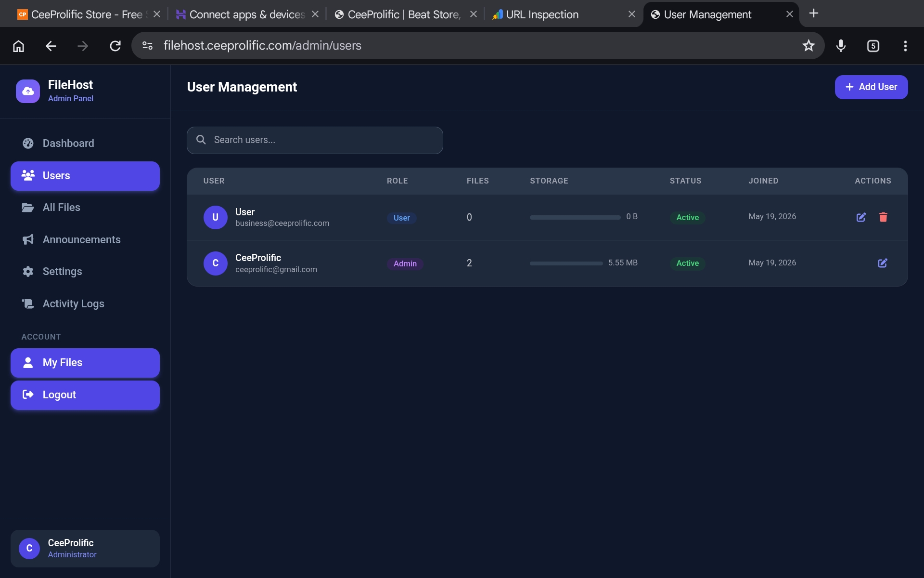
Task: Bookmark this page with the star icon
Action: pos(808,46)
